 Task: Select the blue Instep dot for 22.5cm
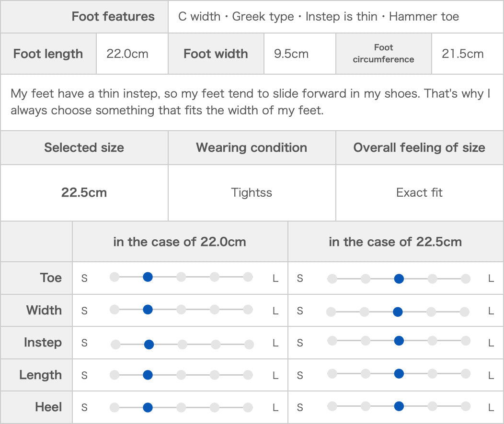point(399,341)
